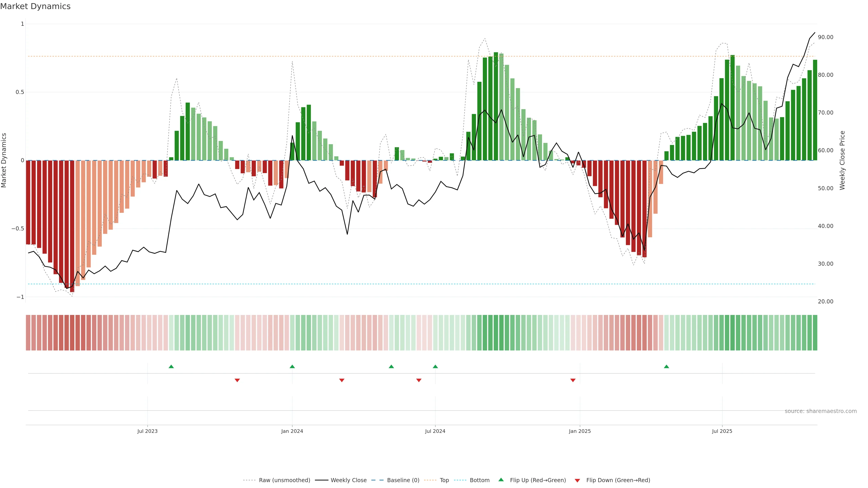Click the red Flip Down legend triangle icon
The image size is (868, 488).
(x=577, y=480)
